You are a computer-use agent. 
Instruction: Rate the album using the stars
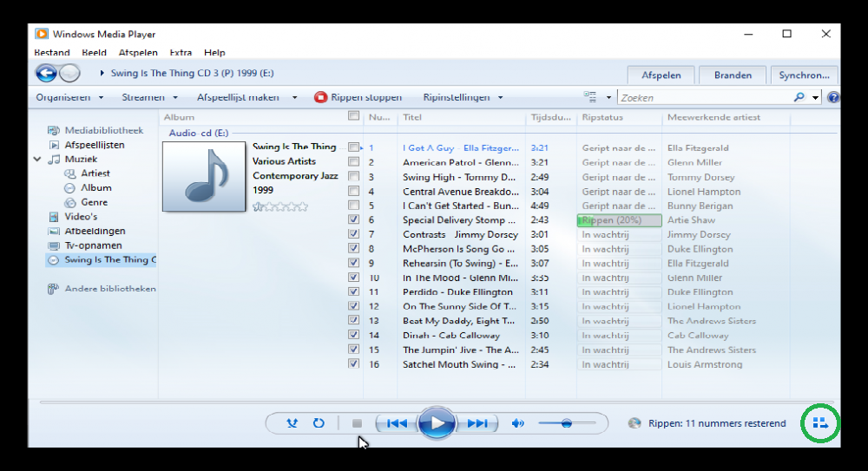tap(280, 207)
